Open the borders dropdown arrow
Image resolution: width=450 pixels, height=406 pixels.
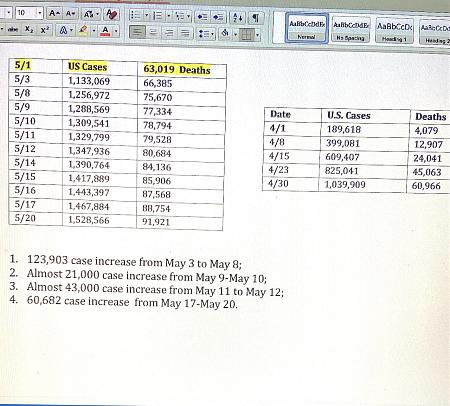(257, 34)
